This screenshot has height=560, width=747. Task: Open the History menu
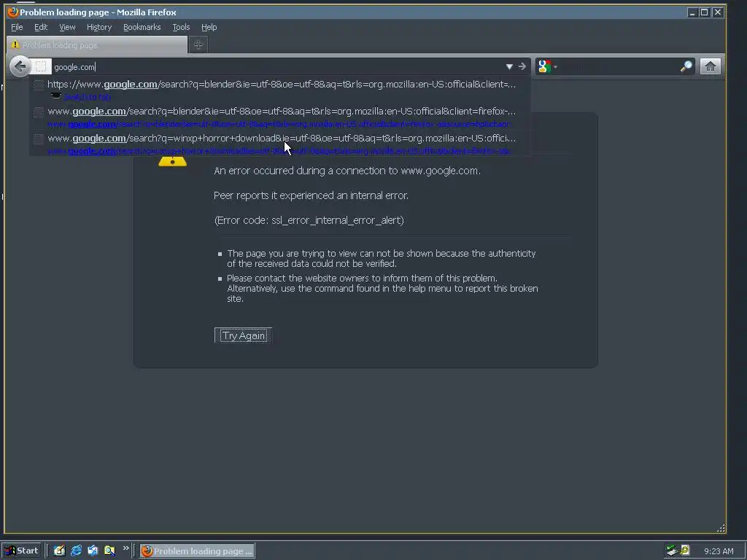tap(99, 27)
